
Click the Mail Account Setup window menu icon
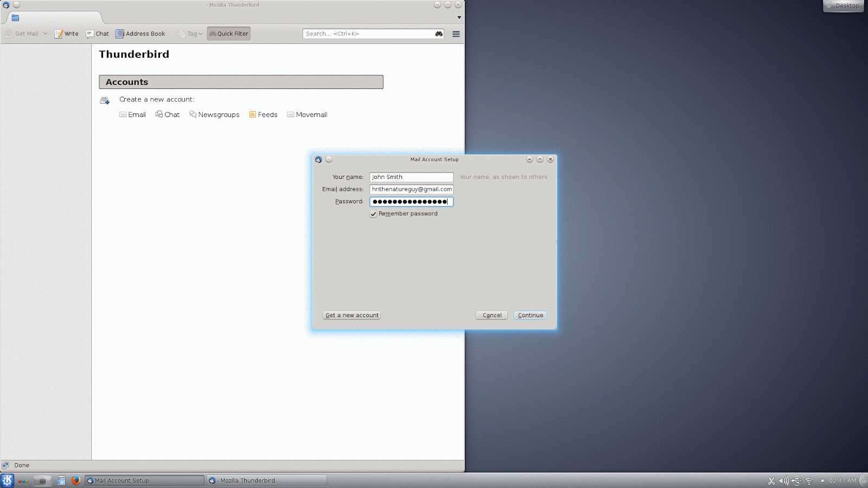point(318,159)
